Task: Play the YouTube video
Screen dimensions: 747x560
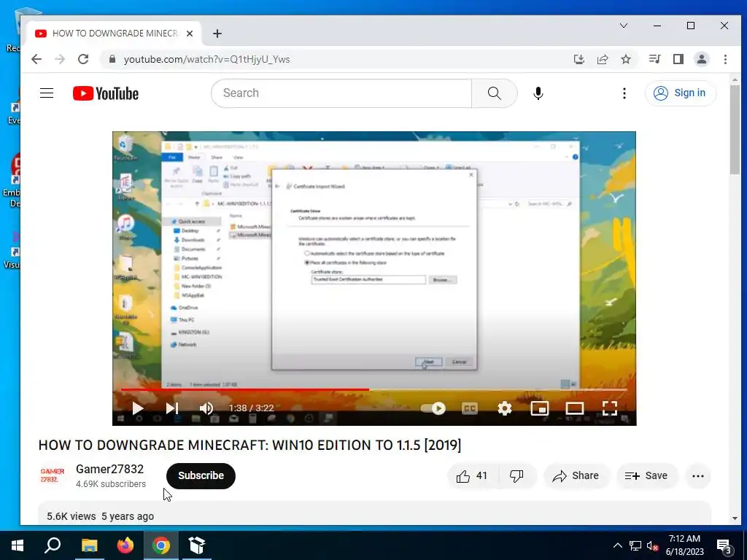Action: (138, 408)
